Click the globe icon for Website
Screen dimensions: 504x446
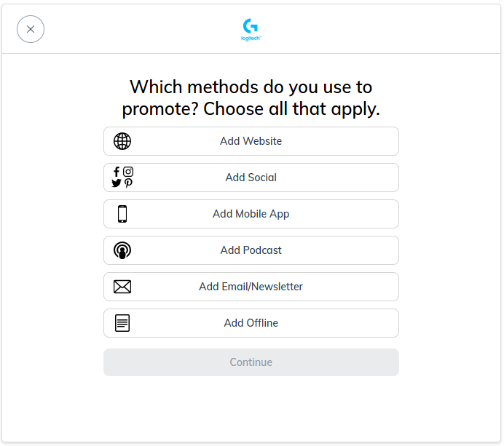click(x=122, y=141)
